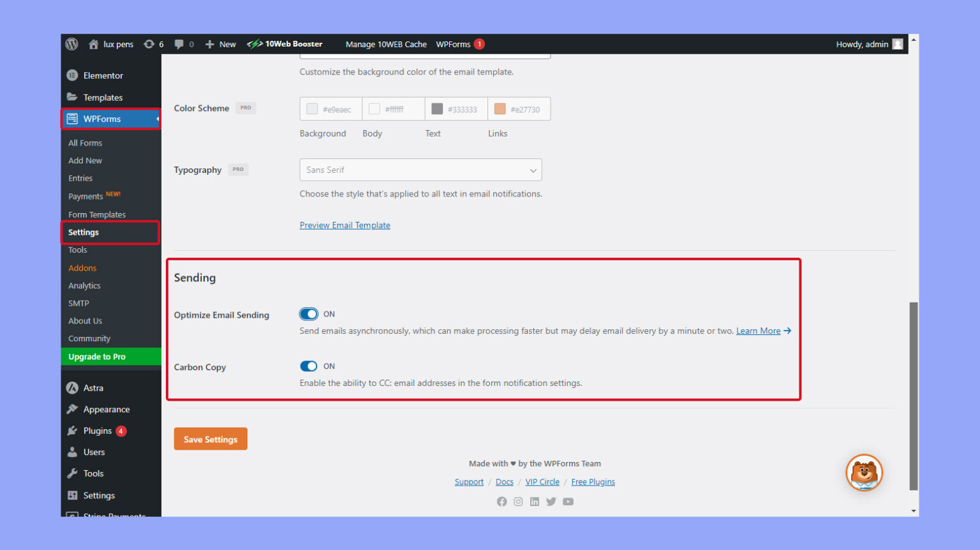The height and width of the screenshot is (550, 980).
Task: Collapse the WPForms sidebar menu arrow
Action: coord(156,119)
